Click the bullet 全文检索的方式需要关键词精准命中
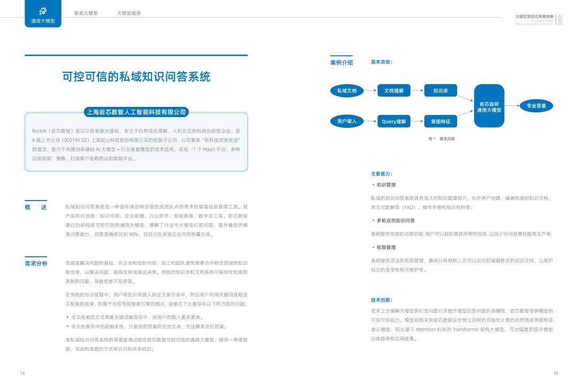 click(135, 317)
